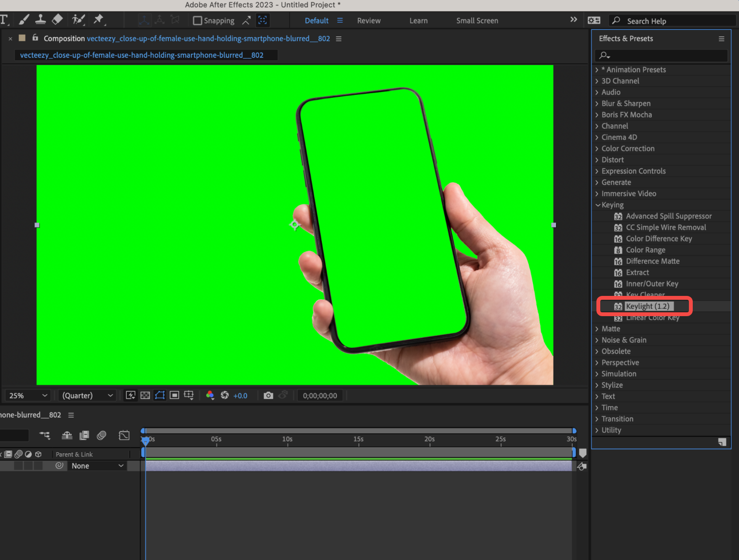Click the current time field 0;00;00;00

pos(320,395)
